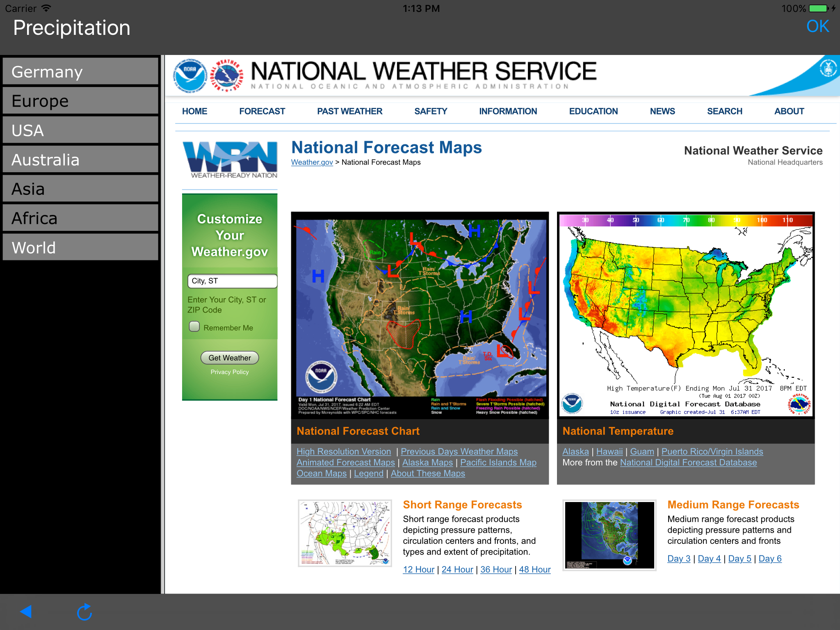Click the National Weather Service emblem logo
Image resolution: width=840 pixels, height=630 pixels.
click(226, 75)
